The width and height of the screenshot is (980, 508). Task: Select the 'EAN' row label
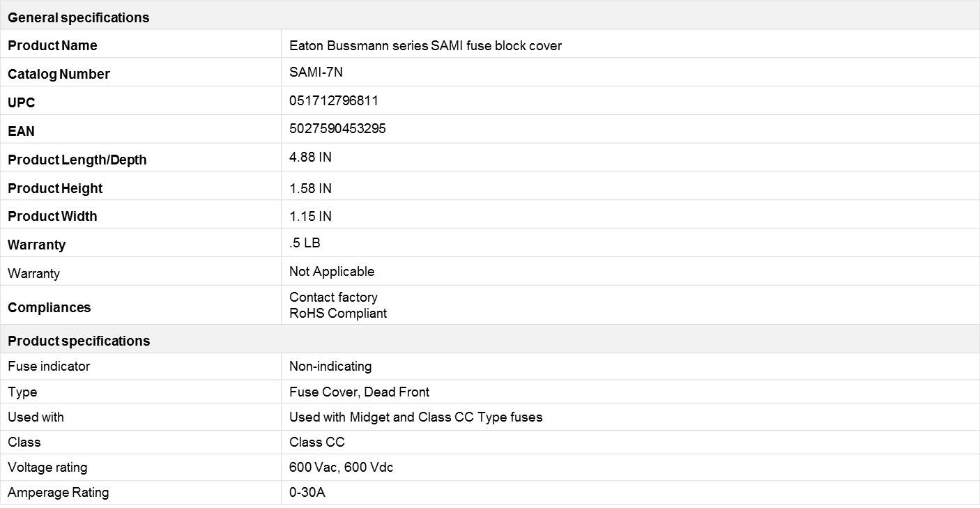(x=21, y=132)
